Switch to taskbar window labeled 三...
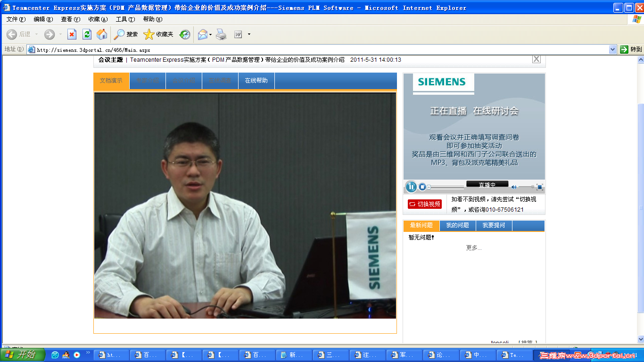 tap(331, 355)
